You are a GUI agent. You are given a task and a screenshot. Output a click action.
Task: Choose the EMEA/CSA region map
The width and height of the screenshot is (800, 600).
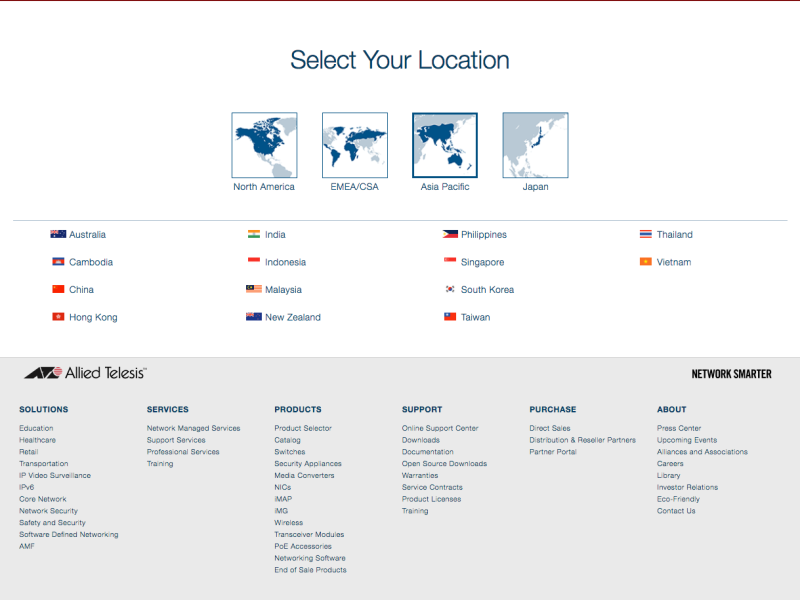pyautogui.click(x=354, y=145)
